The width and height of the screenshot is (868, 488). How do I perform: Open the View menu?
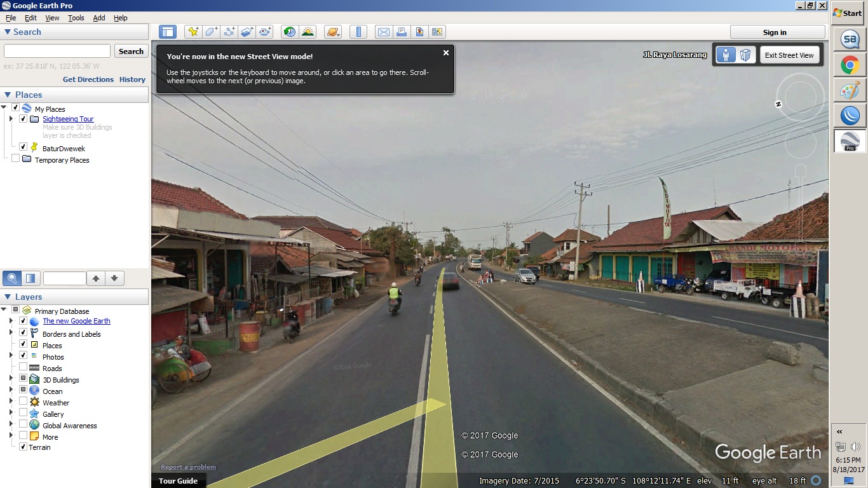click(x=52, y=18)
